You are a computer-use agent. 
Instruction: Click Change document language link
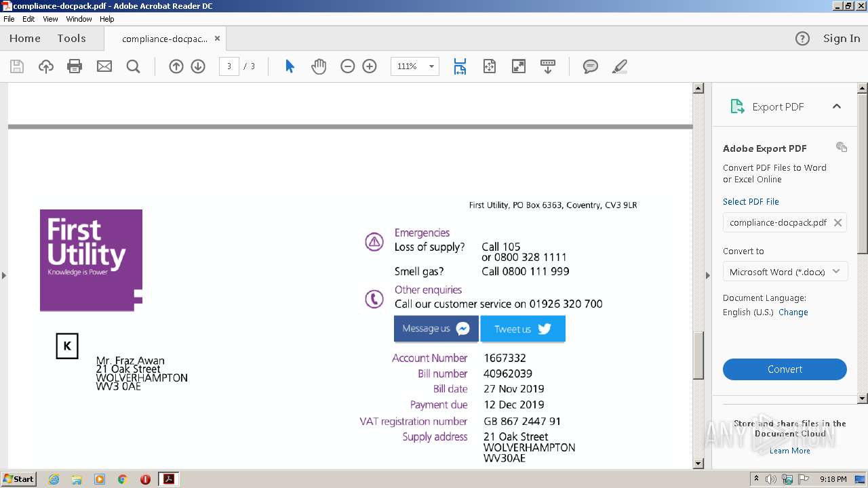793,312
